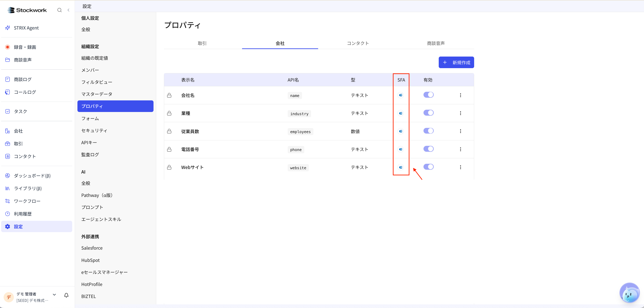Open フォーム settings
The width and height of the screenshot is (644, 308).
(x=116, y=118)
